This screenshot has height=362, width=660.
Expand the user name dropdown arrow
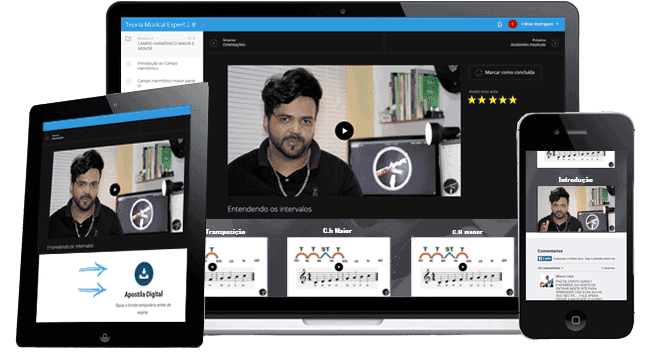tap(557, 24)
